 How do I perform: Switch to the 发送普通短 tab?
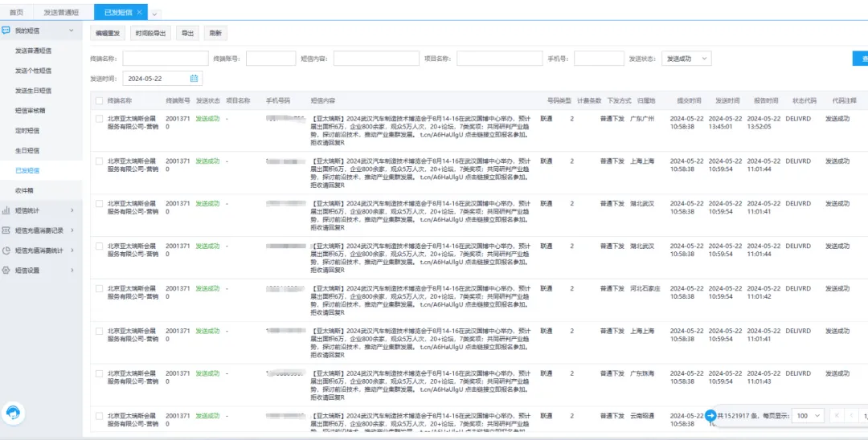tap(61, 12)
